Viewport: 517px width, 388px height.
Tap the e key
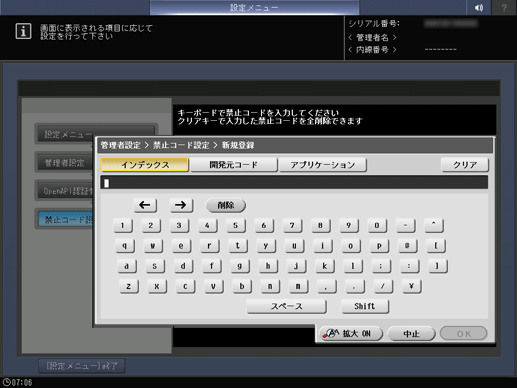click(181, 246)
